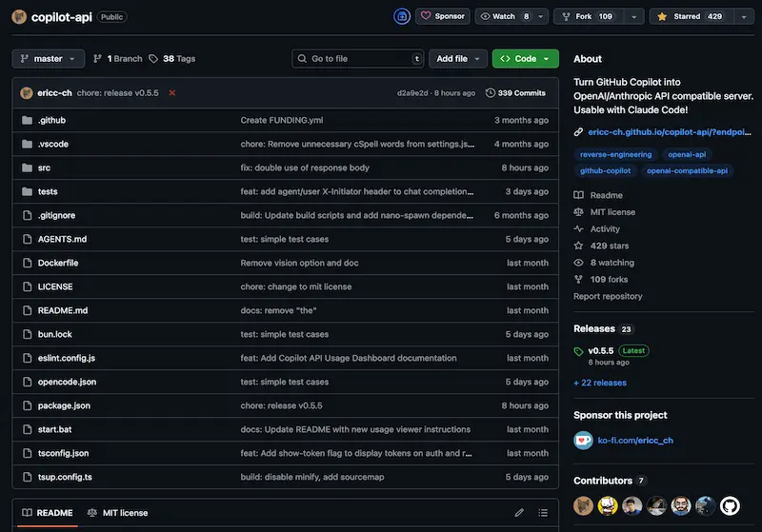Toggle the Starred star button
This screenshot has height=532, width=762.
click(x=692, y=16)
